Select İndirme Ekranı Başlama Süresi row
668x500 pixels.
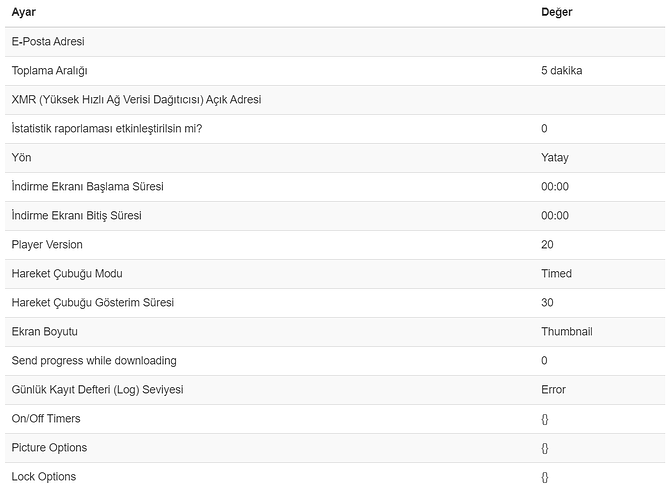335,187
